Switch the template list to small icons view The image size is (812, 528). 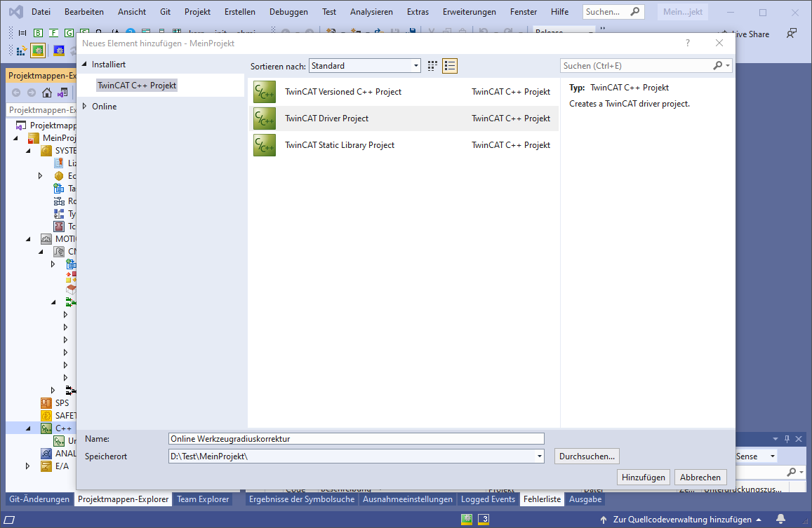click(x=449, y=66)
